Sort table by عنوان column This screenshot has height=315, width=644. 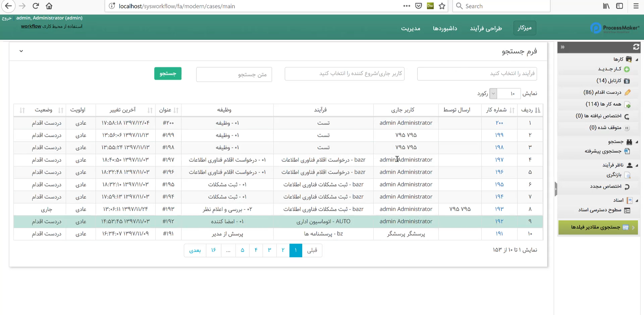tap(169, 110)
